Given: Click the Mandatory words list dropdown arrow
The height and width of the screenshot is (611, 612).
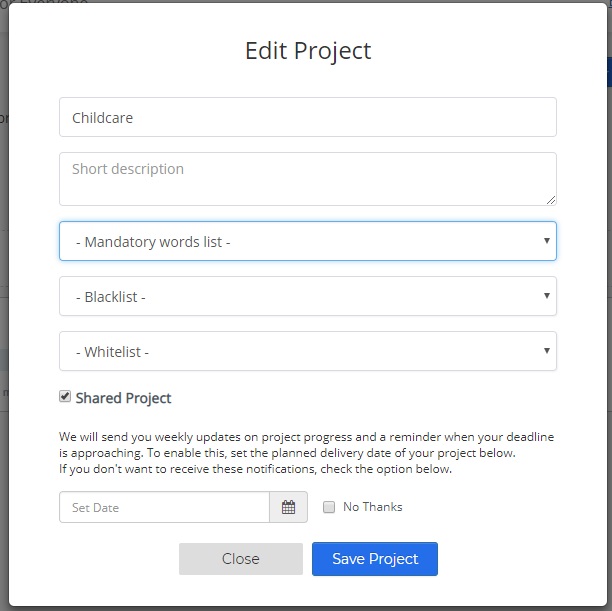Looking at the screenshot, I should tap(547, 240).
